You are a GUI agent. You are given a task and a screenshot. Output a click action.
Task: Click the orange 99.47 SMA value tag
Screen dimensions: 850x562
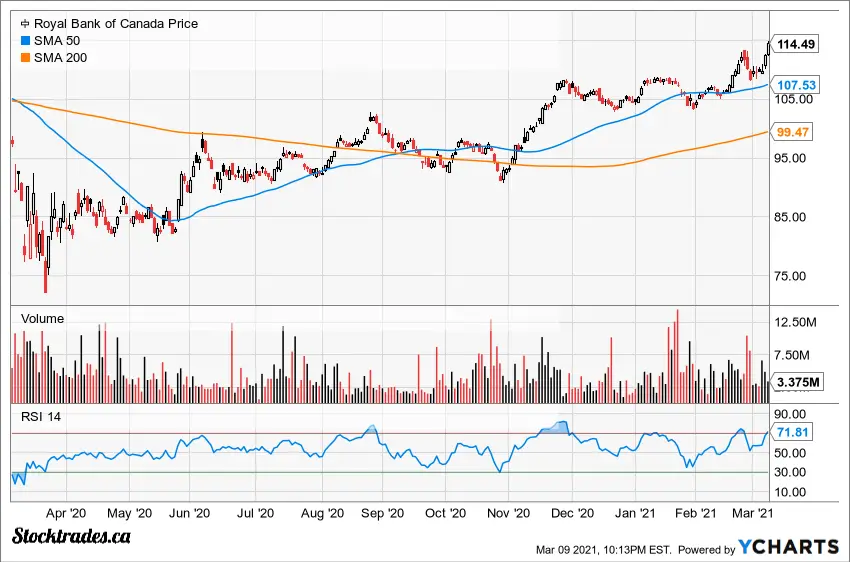795,132
